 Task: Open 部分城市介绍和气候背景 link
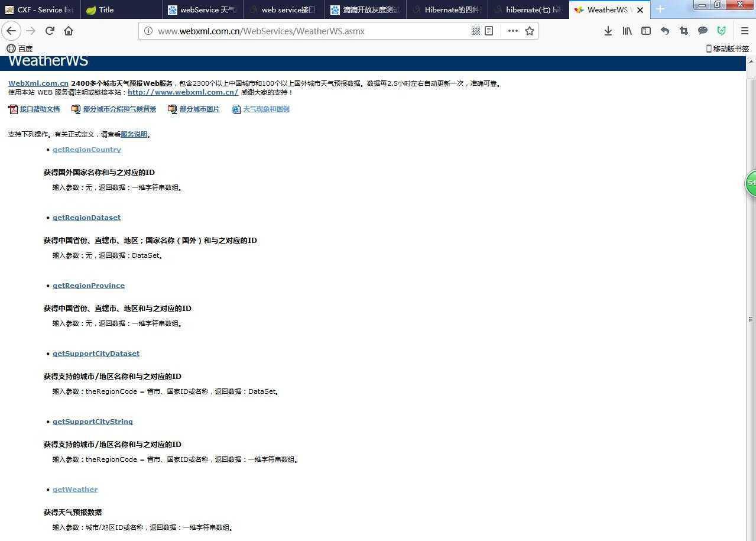coord(119,109)
